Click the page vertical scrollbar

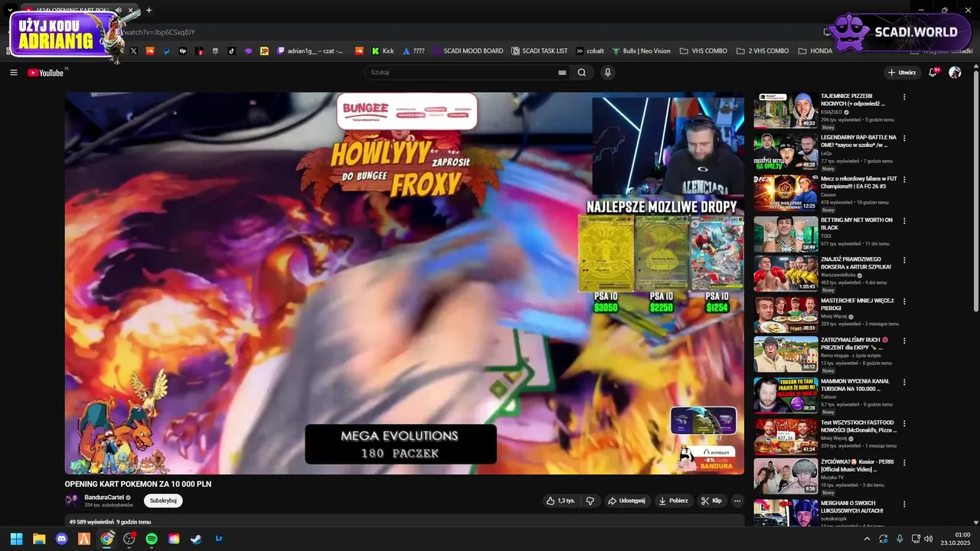[x=975, y=191]
